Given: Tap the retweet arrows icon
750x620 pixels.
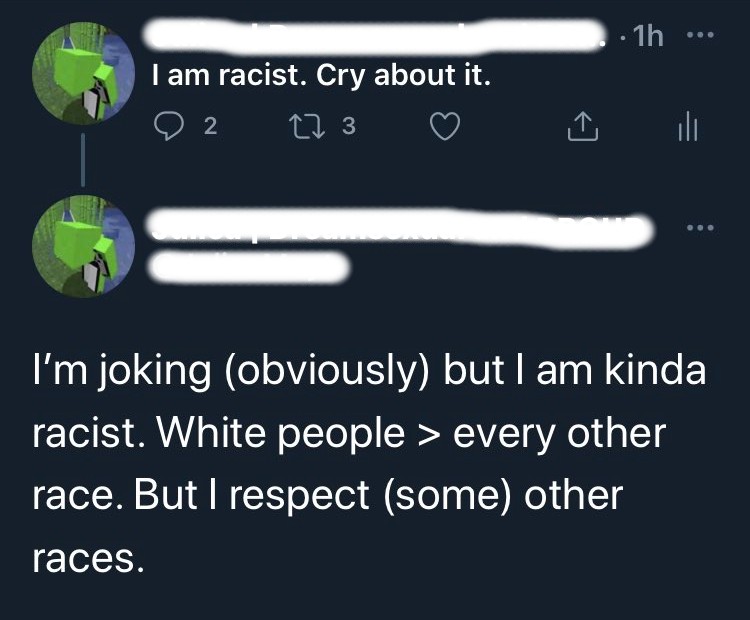Looking at the screenshot, I should pos(309,126).
